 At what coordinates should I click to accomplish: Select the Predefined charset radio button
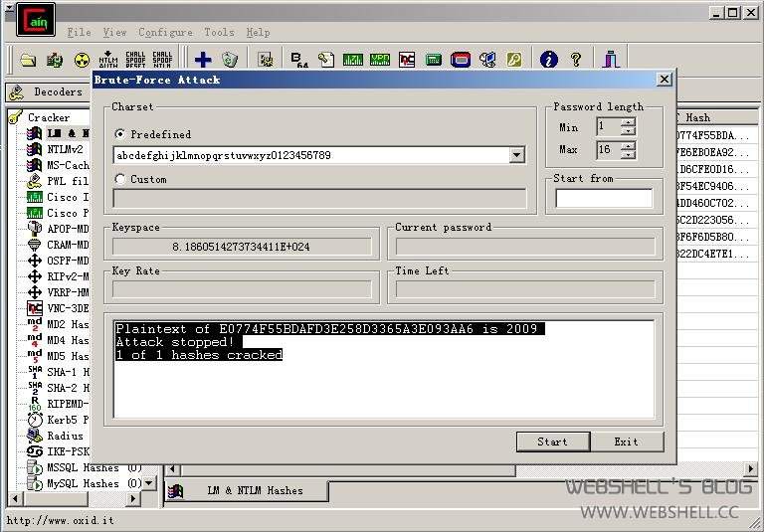click(119, 134)
